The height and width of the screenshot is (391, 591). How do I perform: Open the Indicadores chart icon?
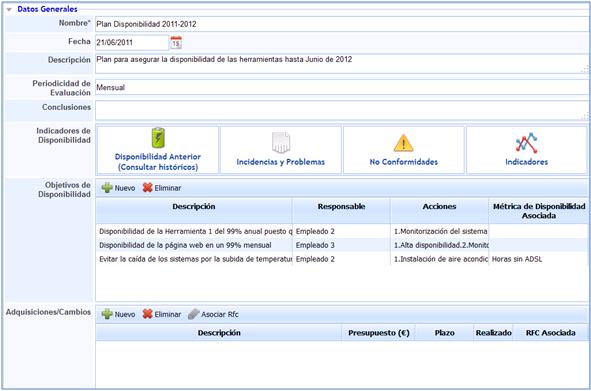(x=527, y=143)
